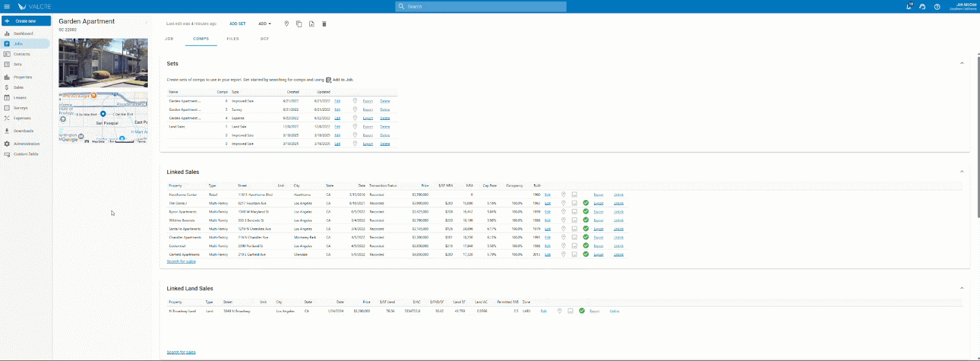Open the Jon McGee user account menu
The height and width of the screenshot is (361, 980).
point(963,6)
